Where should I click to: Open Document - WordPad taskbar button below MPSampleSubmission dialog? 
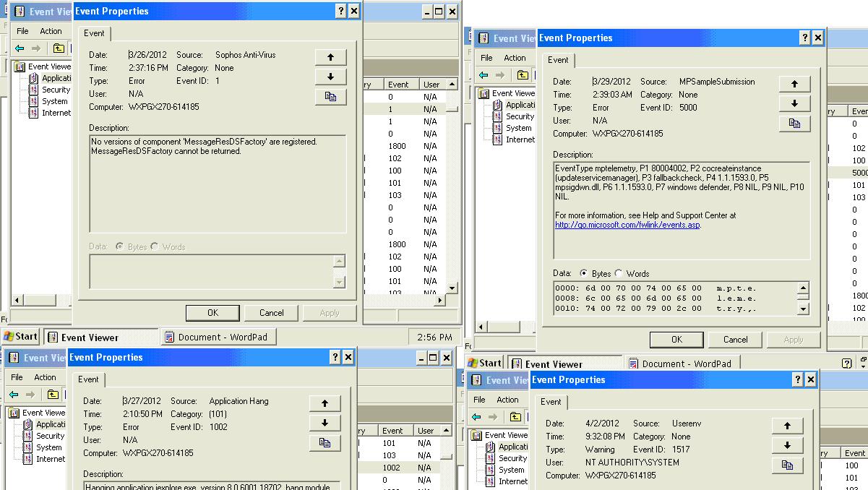tap(682, 364)
